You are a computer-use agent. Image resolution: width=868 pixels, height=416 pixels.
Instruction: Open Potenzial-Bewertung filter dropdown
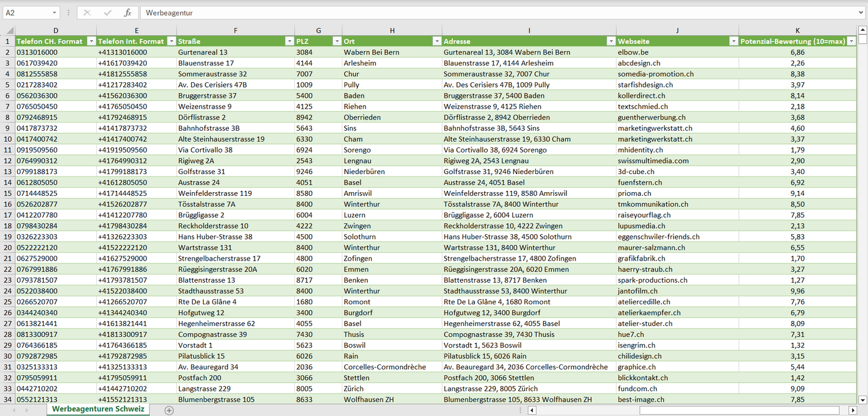click(851, 41)
